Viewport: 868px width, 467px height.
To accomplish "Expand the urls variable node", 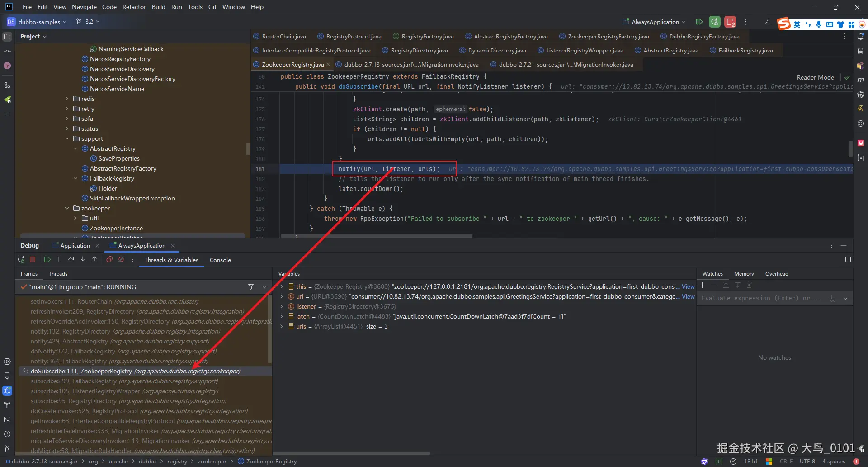I will [x=282, y=326].
